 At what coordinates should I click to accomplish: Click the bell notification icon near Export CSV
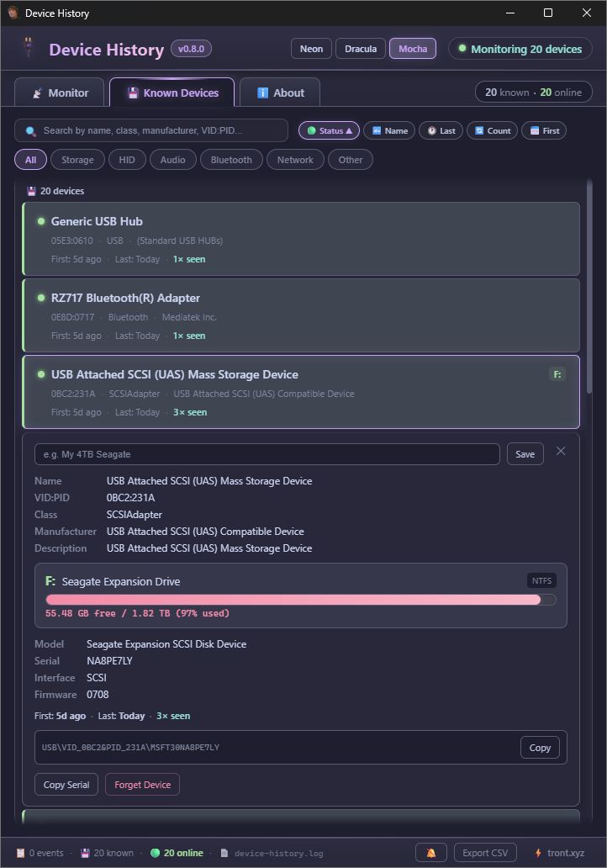[430, 852]
